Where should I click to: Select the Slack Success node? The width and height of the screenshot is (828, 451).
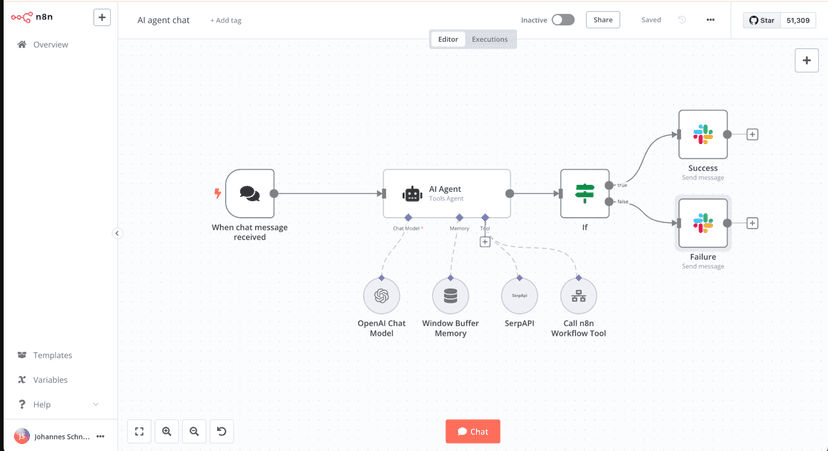[x=703, y=134]
